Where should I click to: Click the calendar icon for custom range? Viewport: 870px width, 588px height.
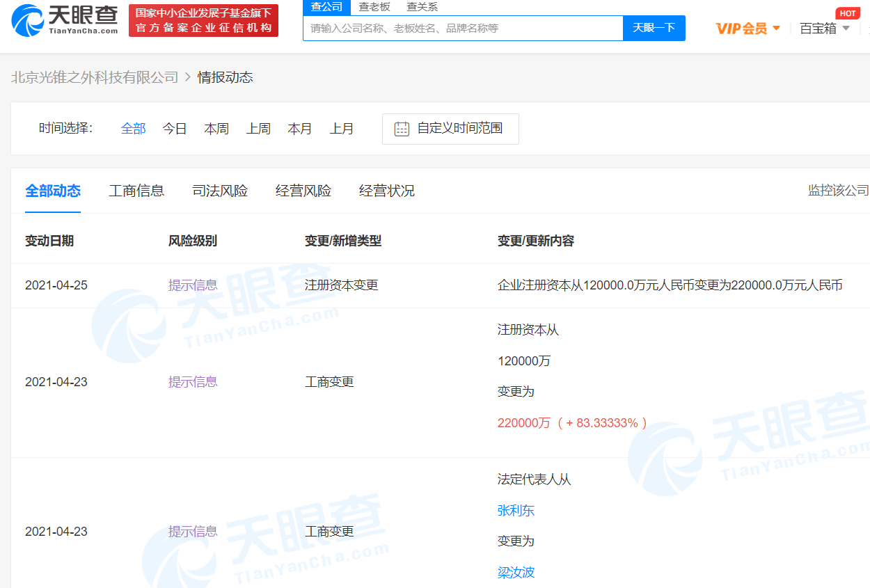(x=402, y=129)
